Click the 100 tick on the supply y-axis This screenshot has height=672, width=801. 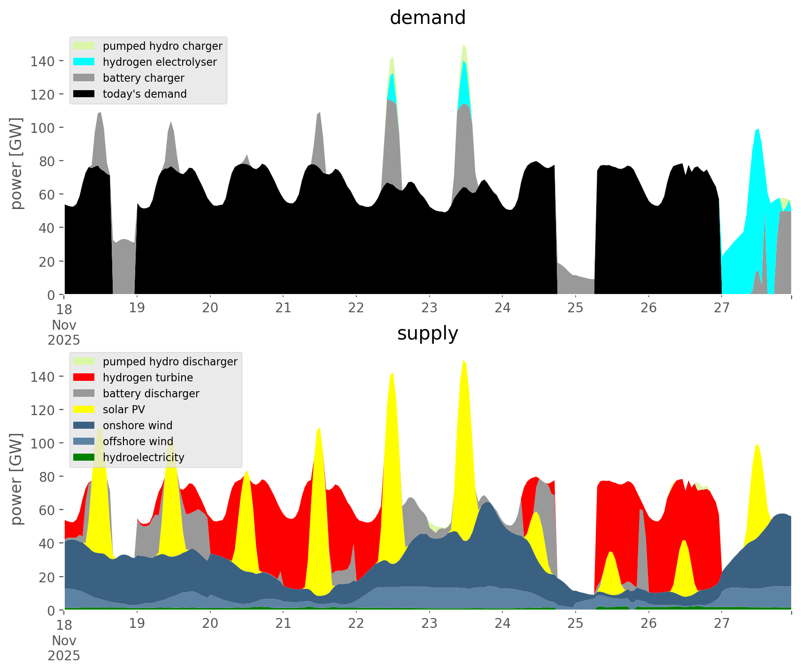tap(42, 443)
